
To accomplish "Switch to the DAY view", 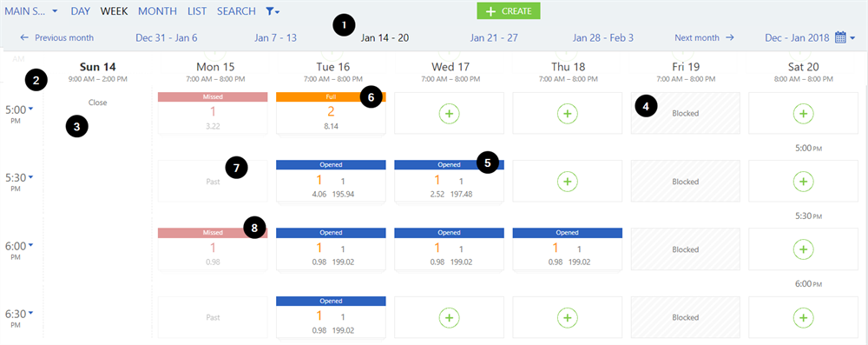I will click(x=80, y=11).
